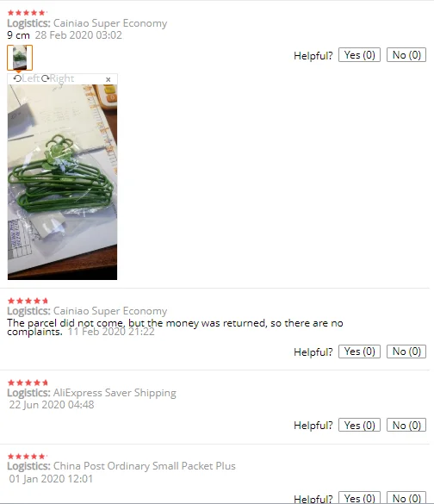Image resolution: width=434 pixels, height=504 pixels.
Task: Vote No on the 22 Jun 2020 review
Action: pyautogui.click(x=406, y=425)
